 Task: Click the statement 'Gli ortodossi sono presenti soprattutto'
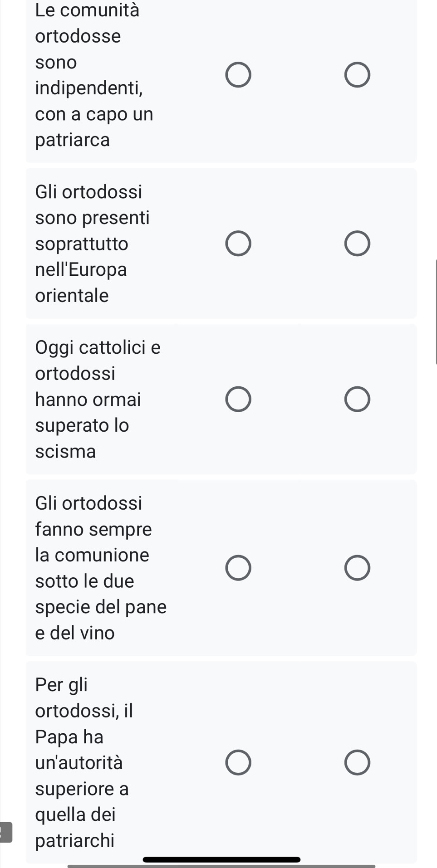(93, 244)
